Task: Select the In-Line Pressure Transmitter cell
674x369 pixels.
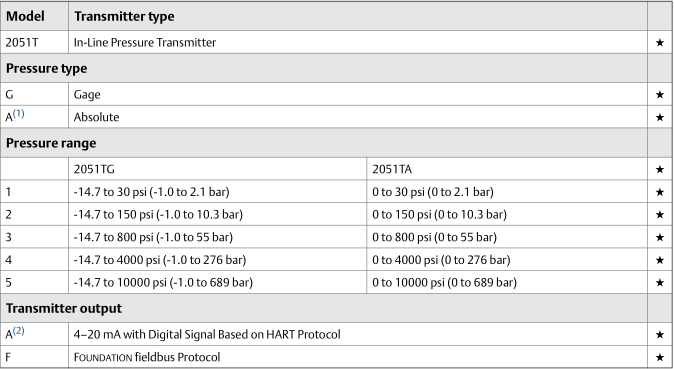Action: (358, 42)
